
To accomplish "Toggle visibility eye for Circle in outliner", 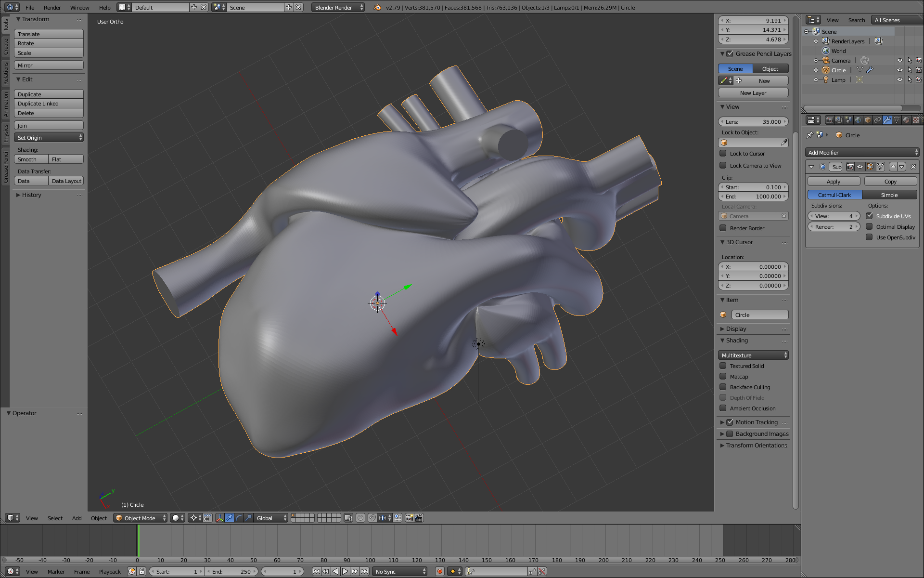I will 899,70.
